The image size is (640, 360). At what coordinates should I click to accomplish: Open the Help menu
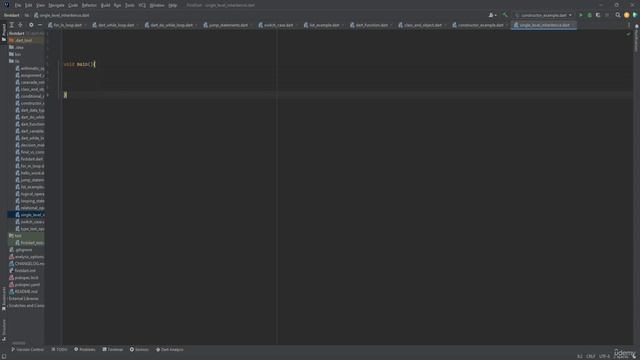pyautogui.click(x=173, y=5)
